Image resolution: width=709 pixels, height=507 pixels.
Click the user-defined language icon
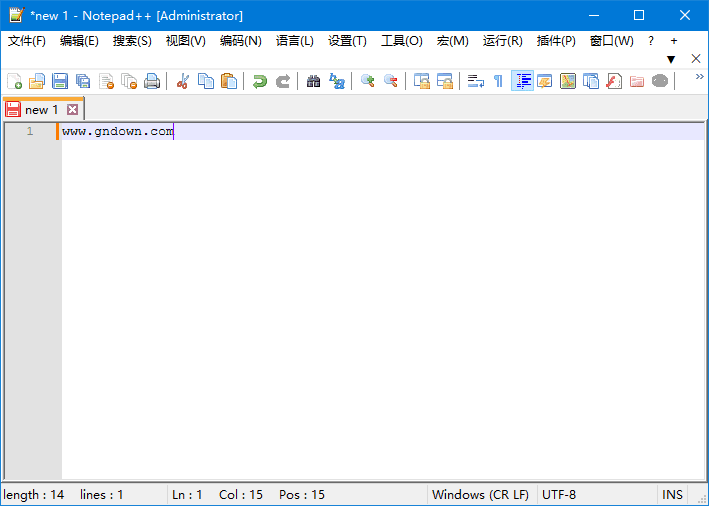(x=545, y=81)
